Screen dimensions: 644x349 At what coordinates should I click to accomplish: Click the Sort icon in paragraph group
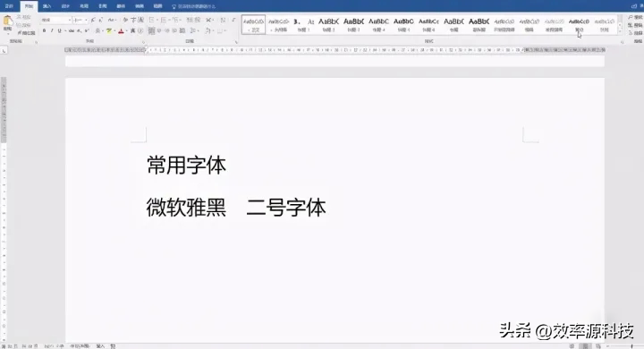click(x=223, y=20)
